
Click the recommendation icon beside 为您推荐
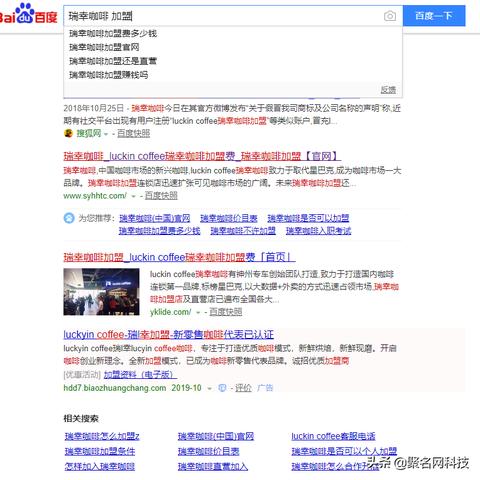click(x=69, y=218)
